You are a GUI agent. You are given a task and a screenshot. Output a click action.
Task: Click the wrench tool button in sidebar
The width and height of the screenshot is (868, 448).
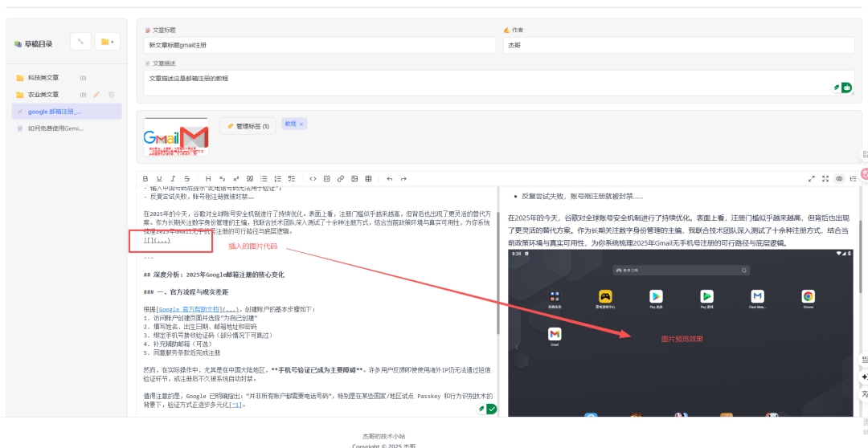81,42
